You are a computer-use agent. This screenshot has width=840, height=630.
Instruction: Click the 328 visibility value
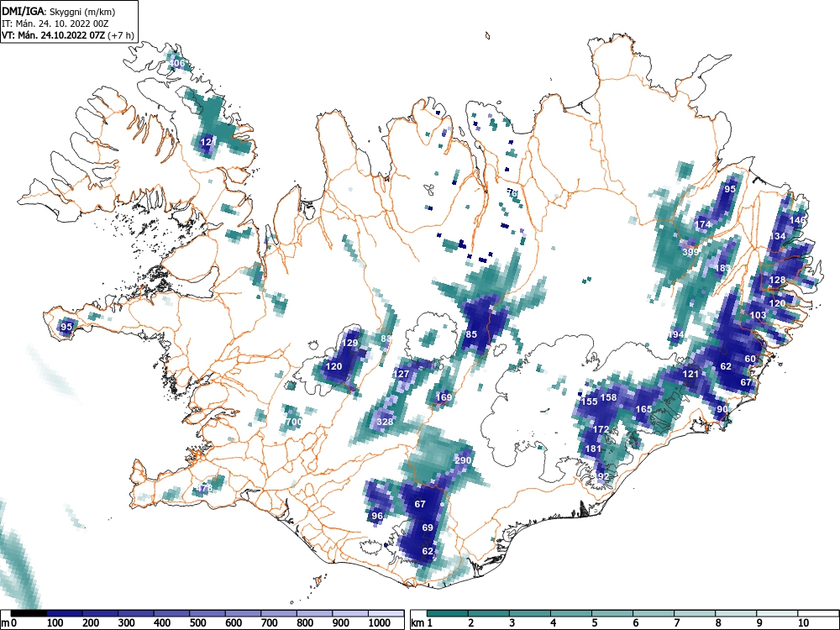[x=385, y=422]
